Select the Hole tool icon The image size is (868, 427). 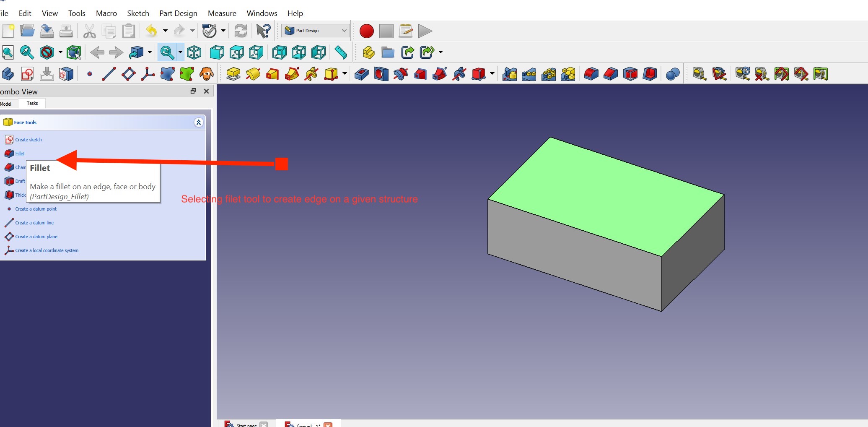(x=381, y=74)
